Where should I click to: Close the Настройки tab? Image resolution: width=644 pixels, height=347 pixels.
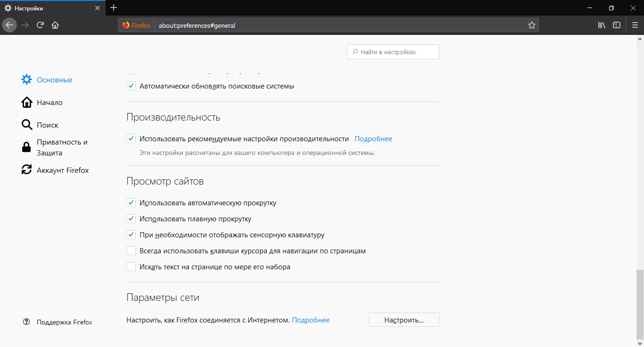click(x=98, y=8)
